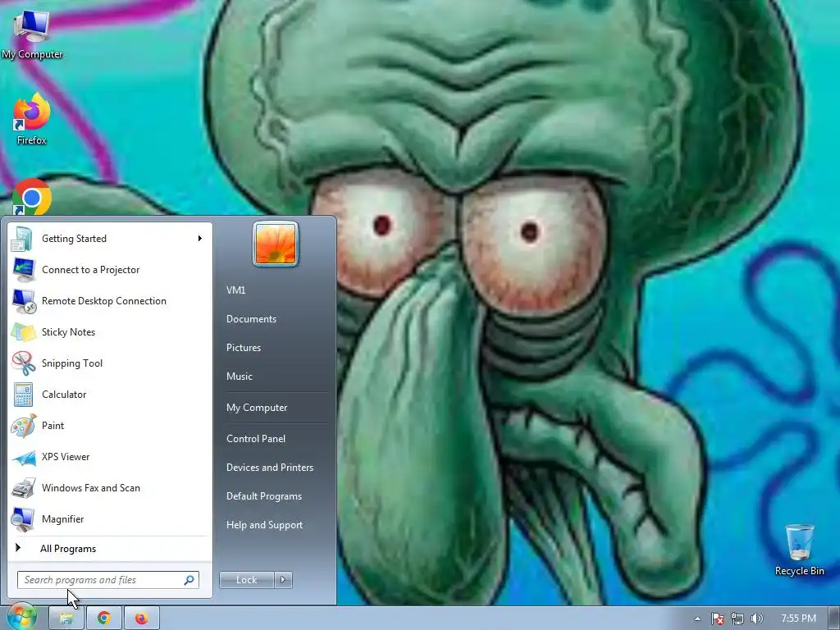This screenshot has width=840, height=630.
Task: Click the search magnifier icon in search box
Action: tap(189, 580)
